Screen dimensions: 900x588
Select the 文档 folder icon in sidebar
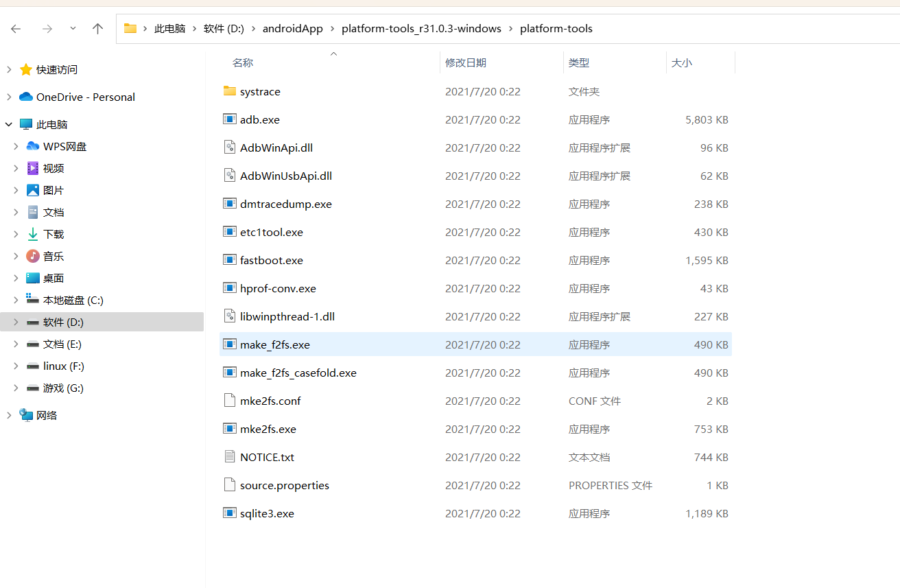point(33,212)
